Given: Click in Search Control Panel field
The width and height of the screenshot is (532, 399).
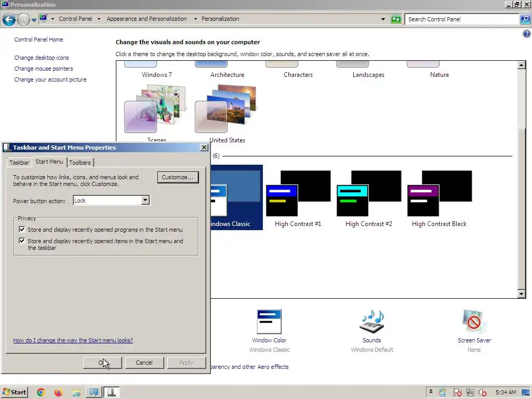Looking at the screenshot, I should pos(462,19).
